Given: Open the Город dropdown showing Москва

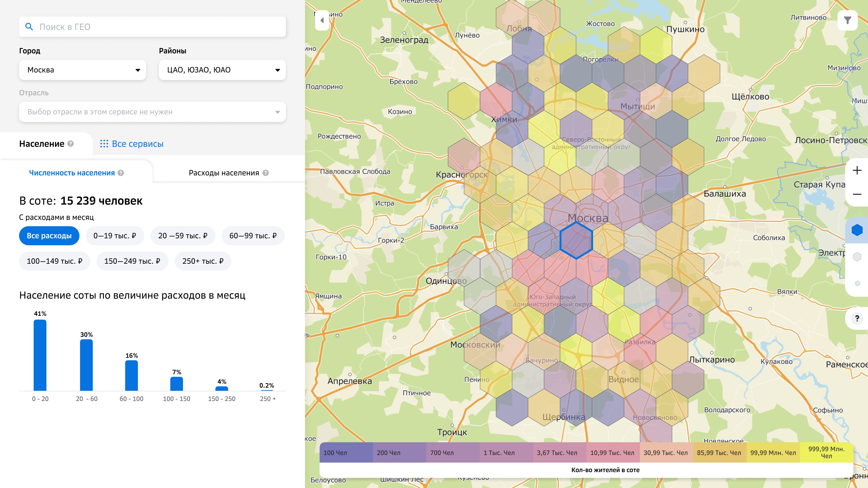Looking at the screenshot, I should click(83, 70).
